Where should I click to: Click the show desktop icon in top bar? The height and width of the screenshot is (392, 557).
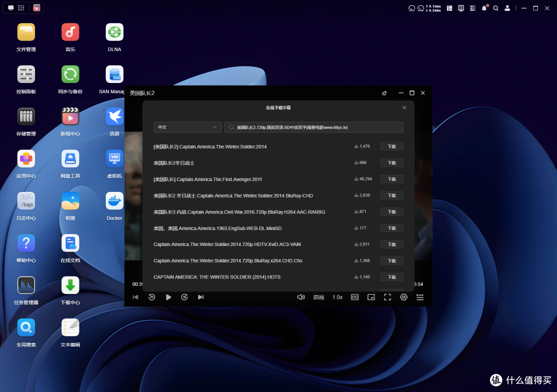click(11, 8)
